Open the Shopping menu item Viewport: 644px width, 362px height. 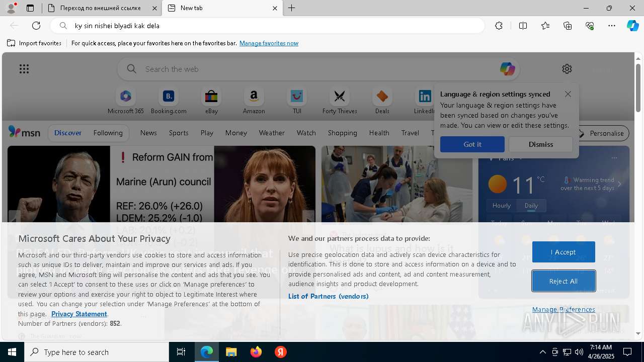343,133
